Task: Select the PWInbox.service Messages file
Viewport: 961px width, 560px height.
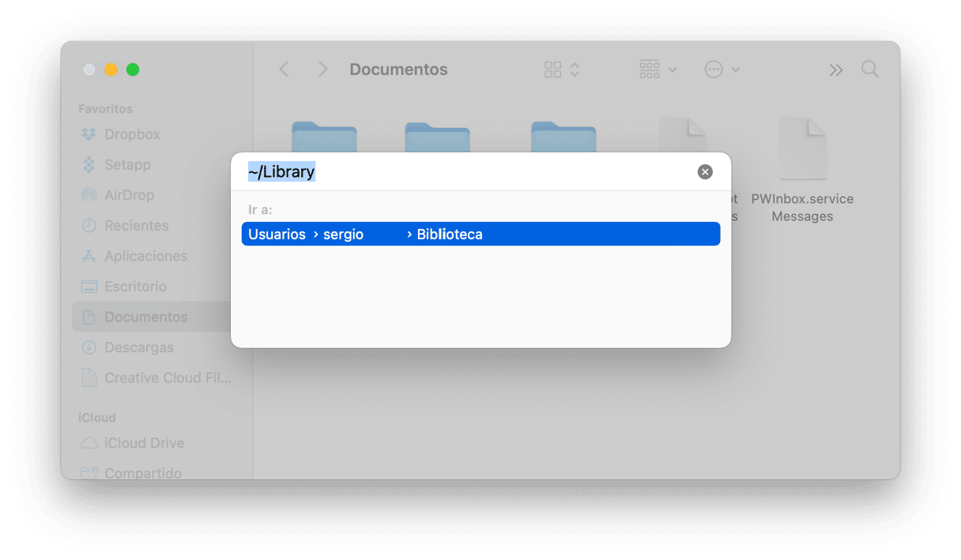Action: pyautogui.click(x=802, y=170)
